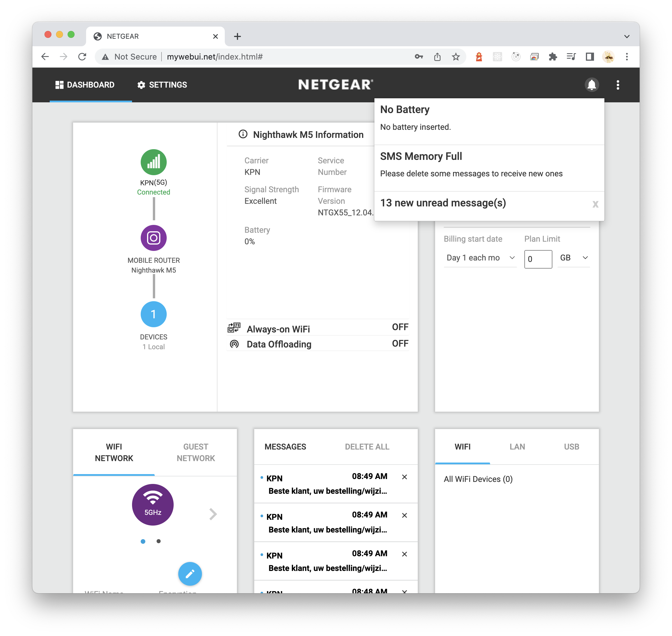Click the Nighthawk M5 Information info icon
The image size is (672, 636).
[243, 134]
